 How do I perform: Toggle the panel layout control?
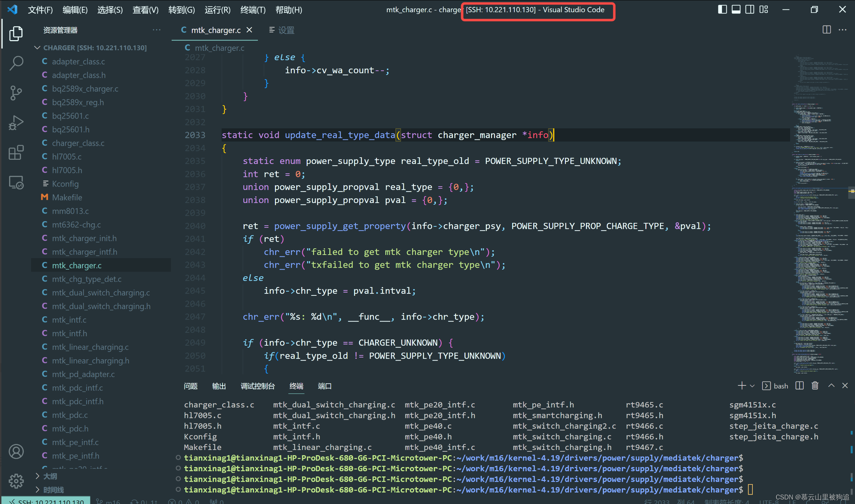(x=736, y=9)
